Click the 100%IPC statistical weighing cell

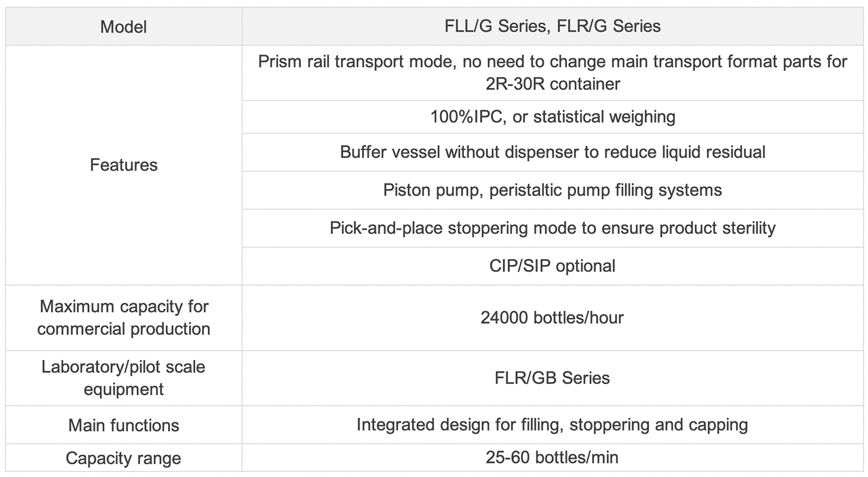[552, 117]
